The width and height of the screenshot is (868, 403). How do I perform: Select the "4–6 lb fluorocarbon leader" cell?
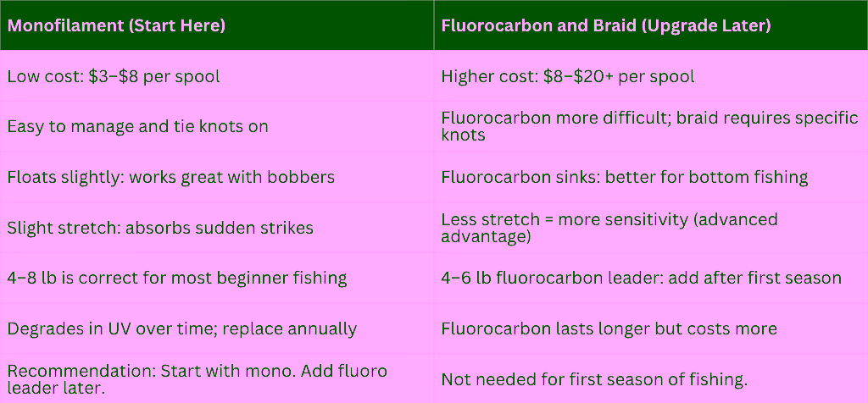tap(641, 278)
